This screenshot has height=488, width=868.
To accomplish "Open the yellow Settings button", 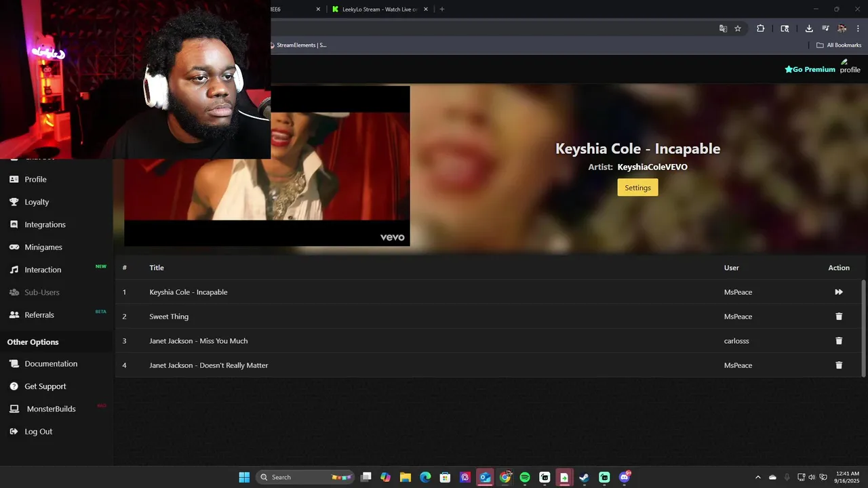I will click(637, 188).
